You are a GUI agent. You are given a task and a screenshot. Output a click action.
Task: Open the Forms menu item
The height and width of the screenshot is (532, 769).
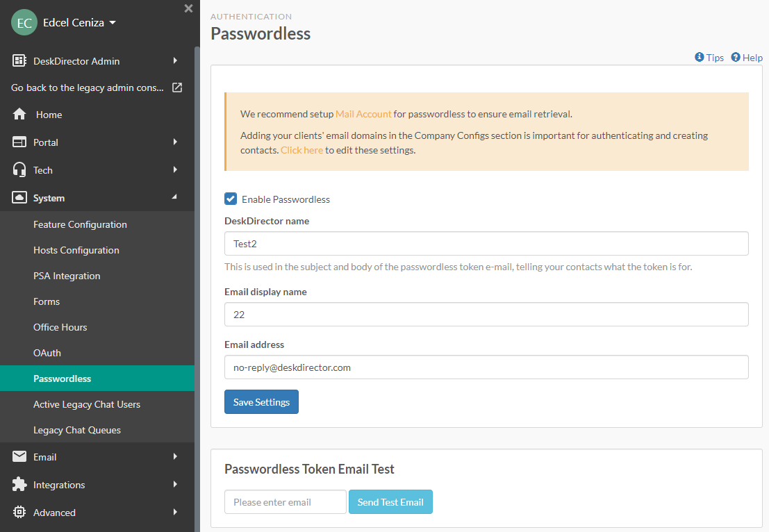[47, 301]
